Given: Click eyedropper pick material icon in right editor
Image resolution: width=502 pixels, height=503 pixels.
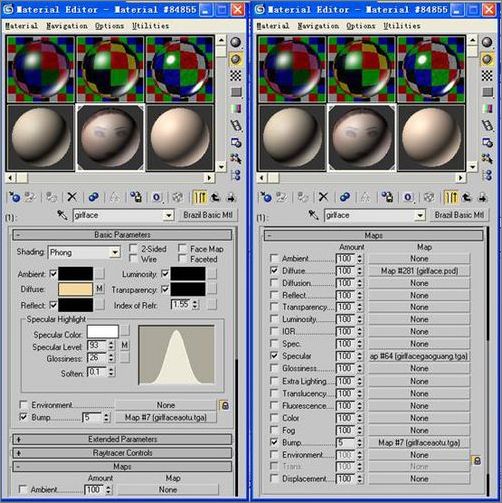Looking at the screenshot, I should [x=313, y=215].
